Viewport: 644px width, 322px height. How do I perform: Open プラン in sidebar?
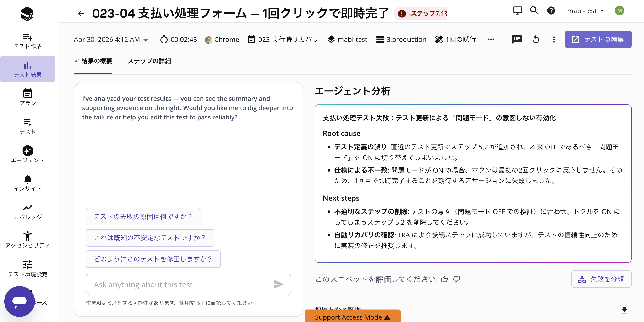point(27,97)
